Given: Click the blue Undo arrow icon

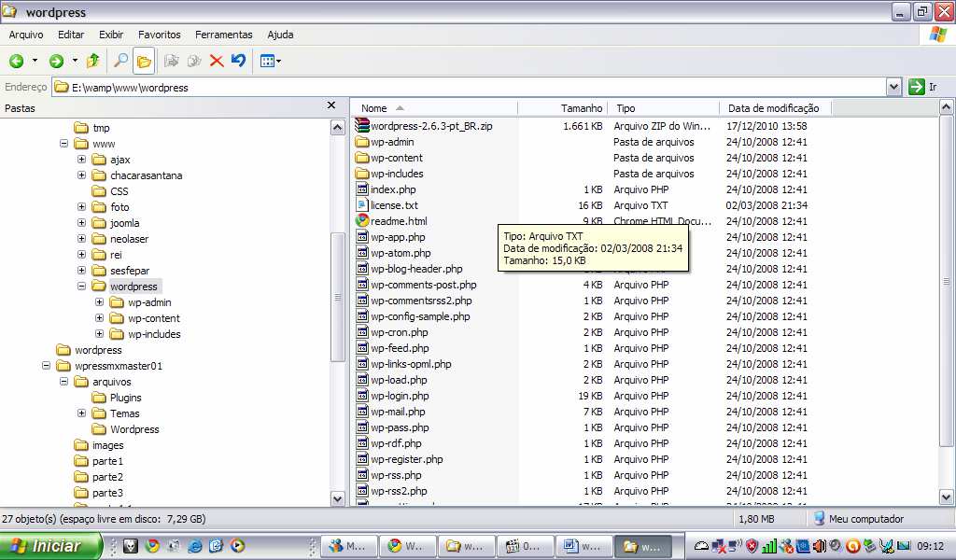Looking at the screenshot, I should (238, 61).
